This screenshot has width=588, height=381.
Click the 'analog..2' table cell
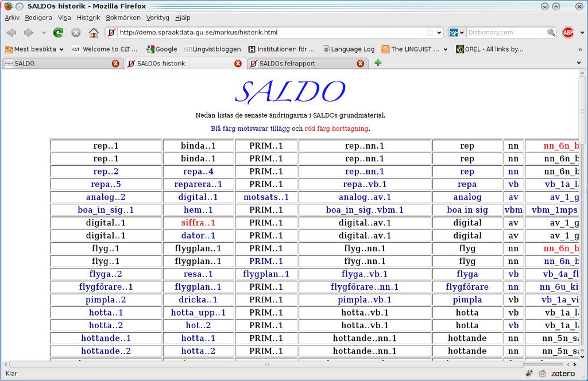point(106,197)
